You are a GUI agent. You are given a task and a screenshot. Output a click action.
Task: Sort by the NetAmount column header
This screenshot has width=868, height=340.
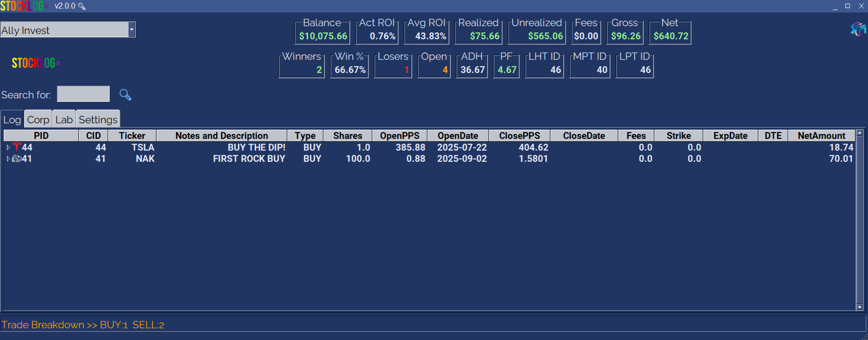[821, 135]
